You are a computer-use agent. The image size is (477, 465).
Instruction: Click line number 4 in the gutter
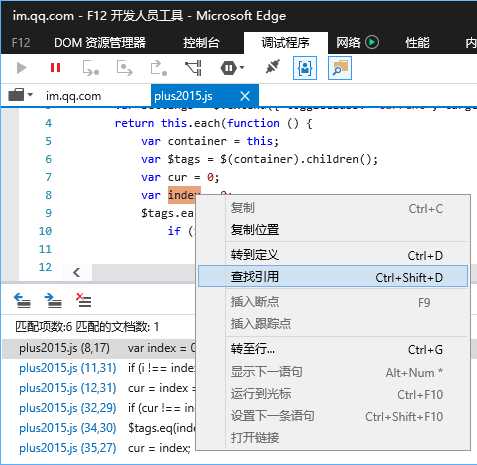pos(49,123)
